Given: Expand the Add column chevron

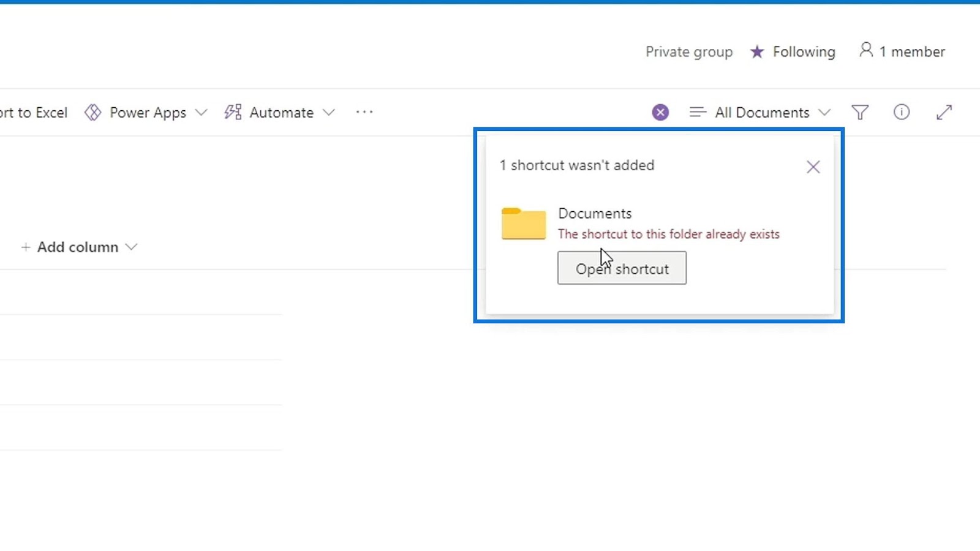Looking at the screenshot, I should tap(131, 247).
